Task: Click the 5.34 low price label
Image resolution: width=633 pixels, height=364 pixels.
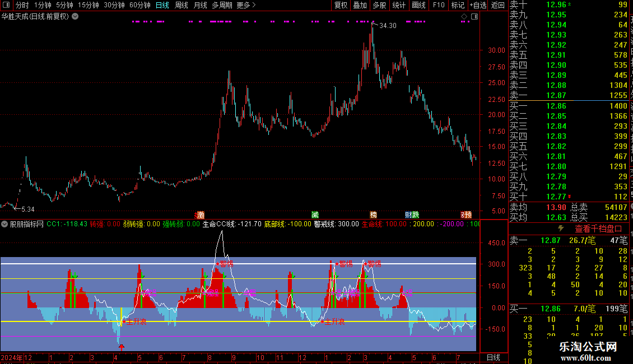Action: pyautogui.click(x=28, y=209)
